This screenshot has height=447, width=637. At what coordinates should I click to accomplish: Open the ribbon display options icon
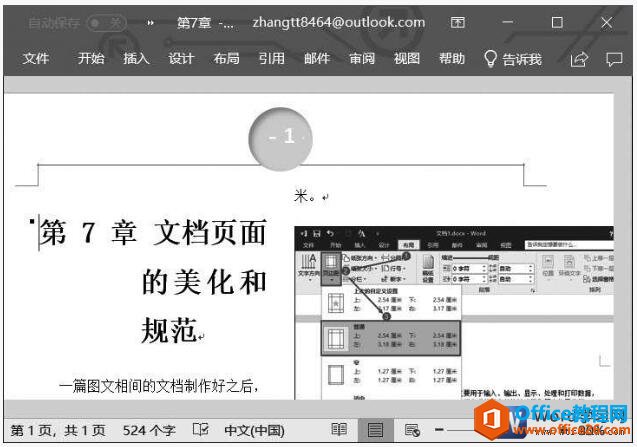(457, 22)
